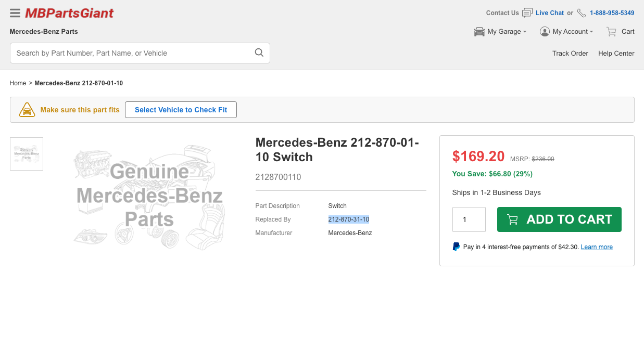644x337 pixels.
Task: Click the Mercedes-Benz Parts heading text
Action: click(x=44, y=32)
